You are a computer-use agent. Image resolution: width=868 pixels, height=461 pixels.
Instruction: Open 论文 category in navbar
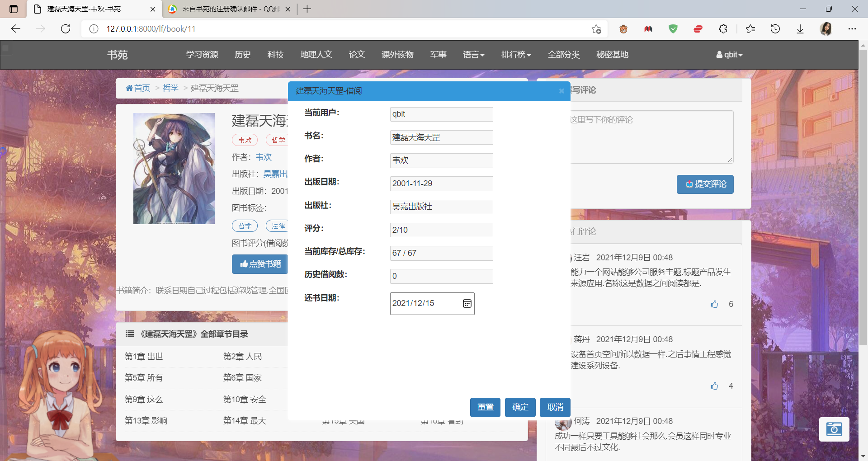tap(357, 55)
